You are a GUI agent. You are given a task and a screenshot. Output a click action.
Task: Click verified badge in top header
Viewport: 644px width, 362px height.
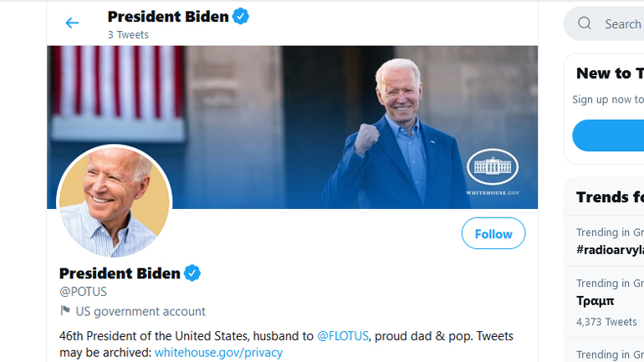[x=241, y=16]
